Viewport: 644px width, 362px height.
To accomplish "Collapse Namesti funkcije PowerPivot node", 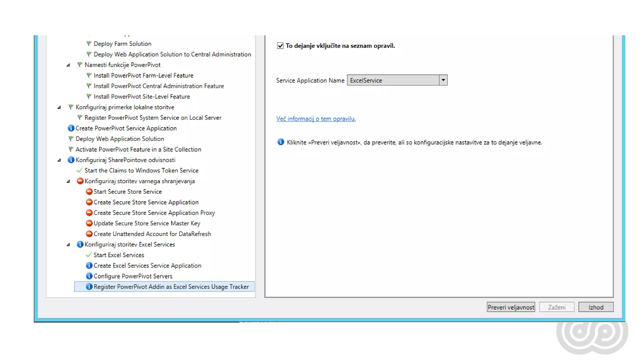I will point(68,65).
